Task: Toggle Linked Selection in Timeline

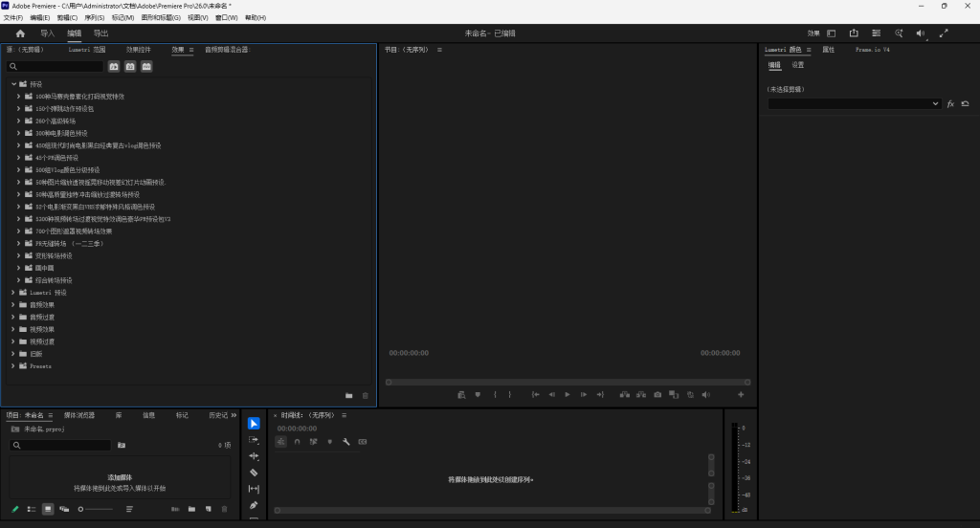Action: [314, 442]
